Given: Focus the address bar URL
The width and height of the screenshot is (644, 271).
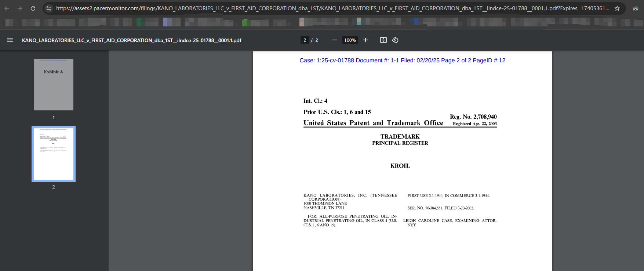Looking at the screenshot, I should 332,8.
